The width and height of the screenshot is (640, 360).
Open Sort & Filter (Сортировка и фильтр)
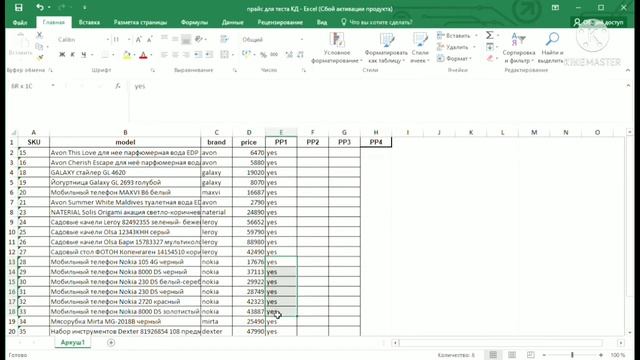click(518, 48)
